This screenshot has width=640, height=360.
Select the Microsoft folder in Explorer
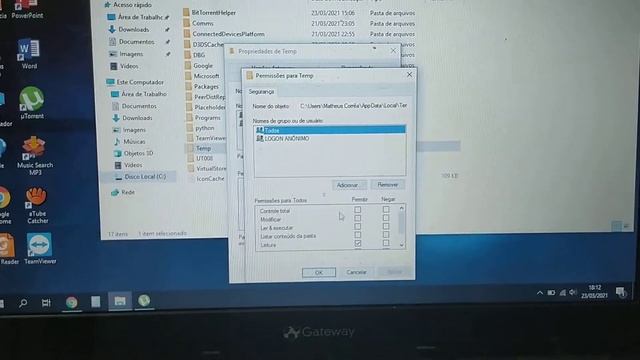202,76
